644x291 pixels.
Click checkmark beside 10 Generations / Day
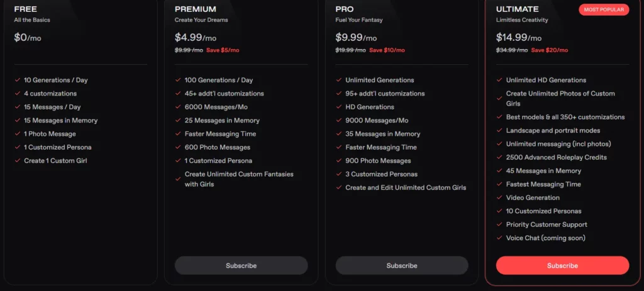click(x=16, y=80)
